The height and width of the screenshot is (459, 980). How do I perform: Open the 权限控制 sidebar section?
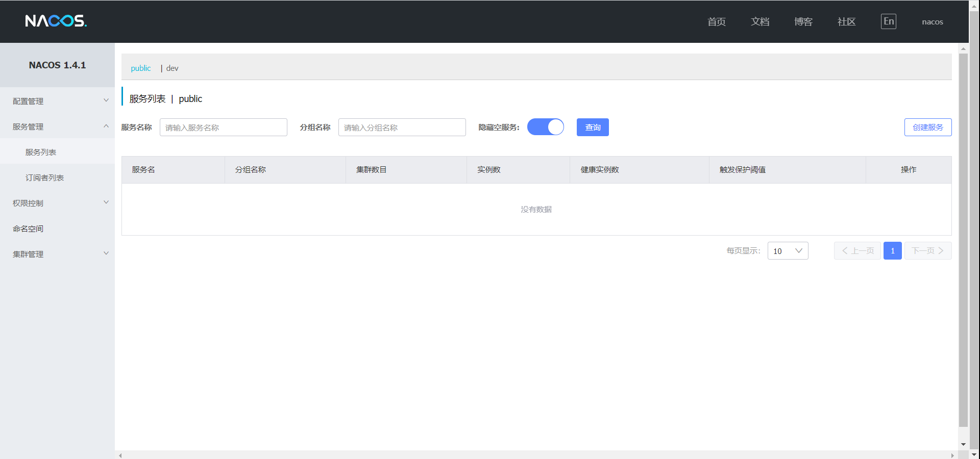pyautogui.click(x=28, y=202)
